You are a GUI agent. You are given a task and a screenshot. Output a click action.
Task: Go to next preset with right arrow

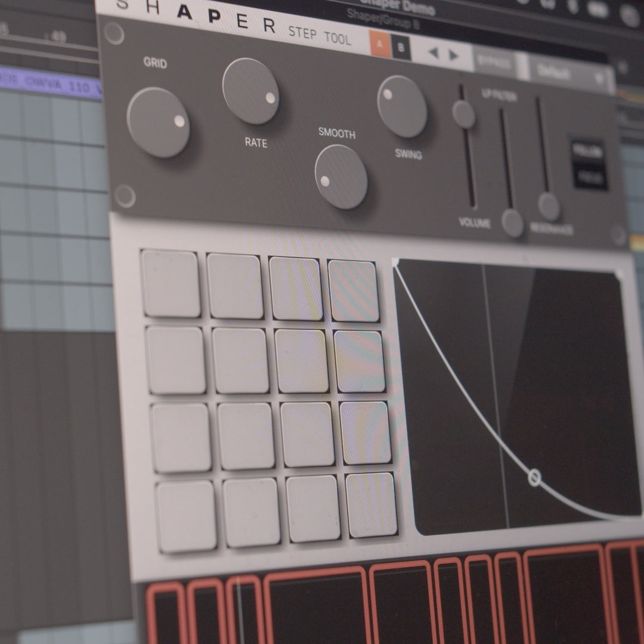point(454,55)
